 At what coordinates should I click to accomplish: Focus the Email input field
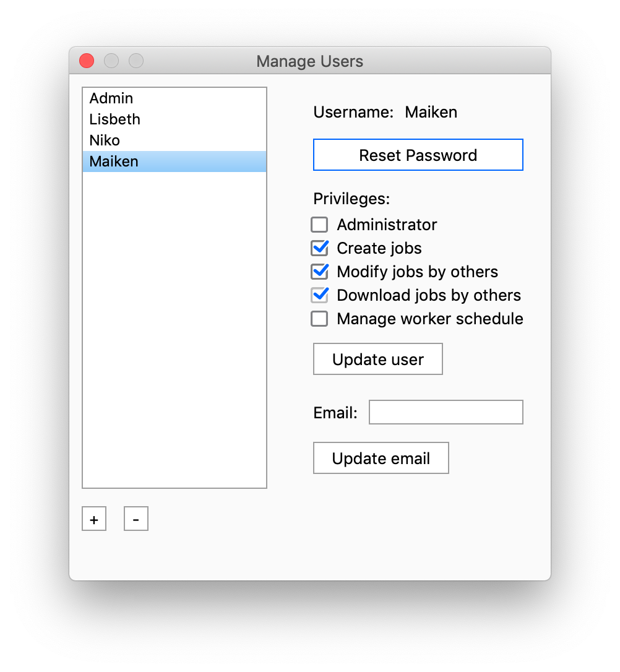point(446,412)
